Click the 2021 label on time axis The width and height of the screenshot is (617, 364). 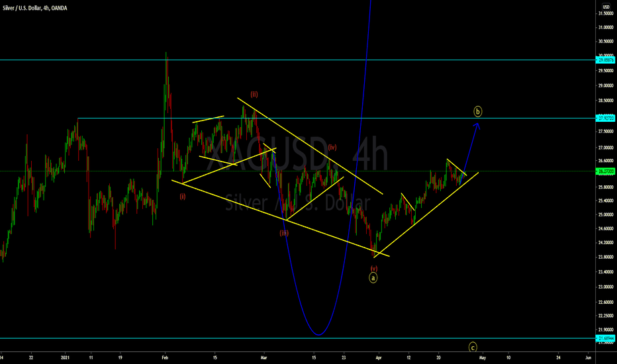66,357
